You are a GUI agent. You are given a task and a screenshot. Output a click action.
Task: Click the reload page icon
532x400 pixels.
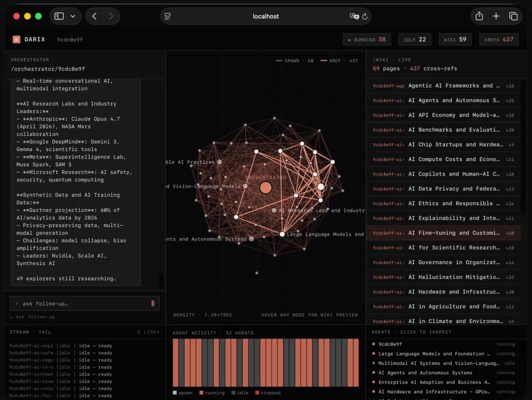coord(365,16)
